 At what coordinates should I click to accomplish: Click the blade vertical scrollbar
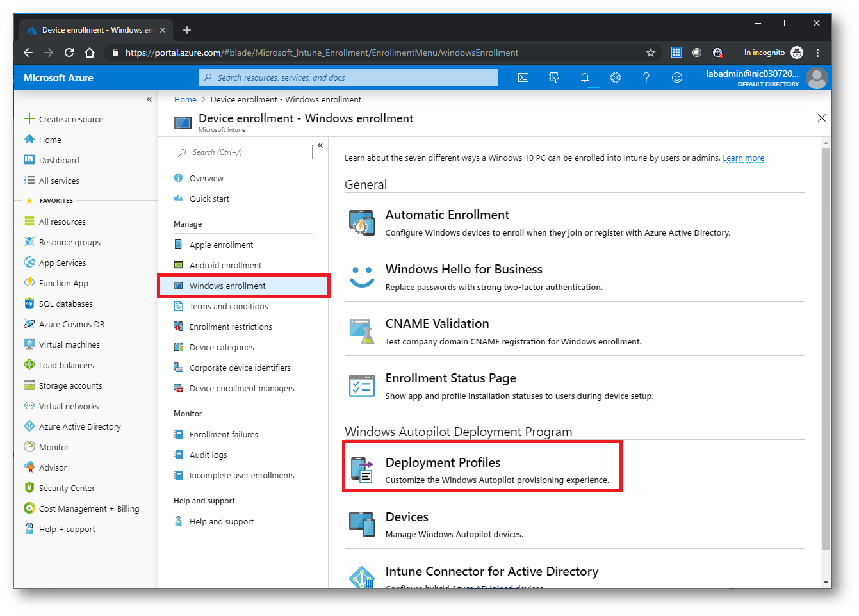coord(826,349)
